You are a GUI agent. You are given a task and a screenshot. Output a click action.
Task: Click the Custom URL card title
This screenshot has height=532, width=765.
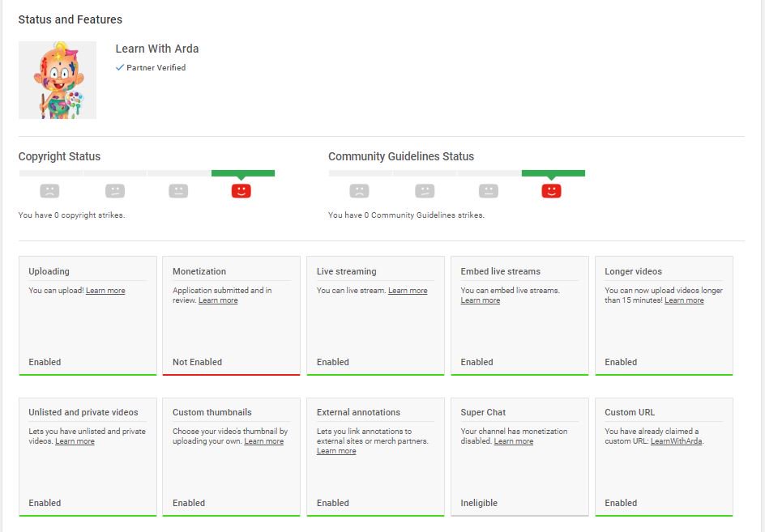pos(630,412)
